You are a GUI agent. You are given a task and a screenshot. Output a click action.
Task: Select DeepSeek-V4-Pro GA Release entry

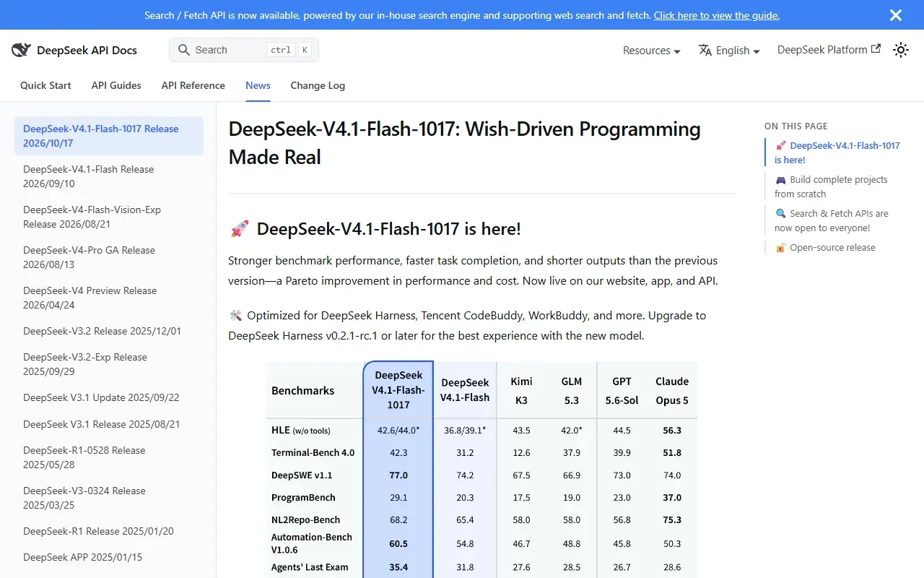click(109, 257)
